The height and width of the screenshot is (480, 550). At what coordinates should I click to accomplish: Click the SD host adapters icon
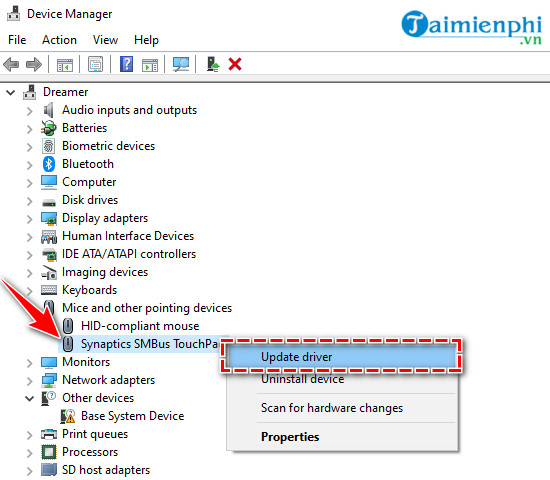coord(49,469)
